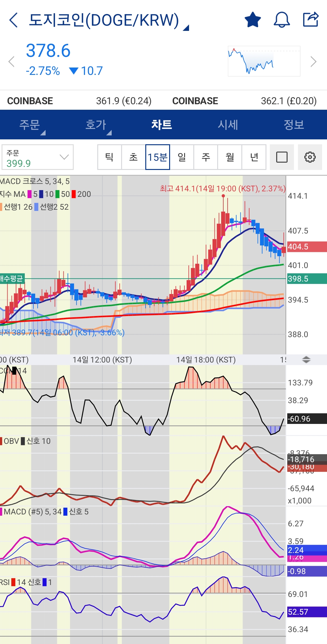Screen dimensions: 327x644
Task: Tap the chart pane resize arrows
Action: pos(306,359)
